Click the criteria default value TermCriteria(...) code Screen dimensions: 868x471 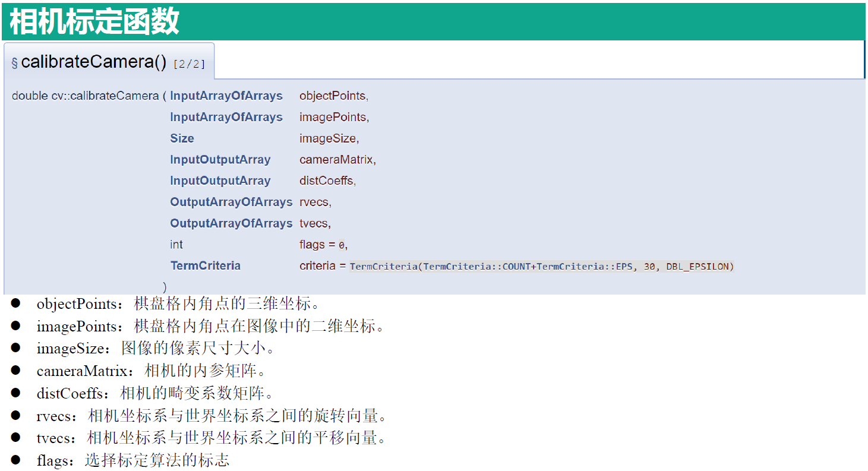coord(542,267)
